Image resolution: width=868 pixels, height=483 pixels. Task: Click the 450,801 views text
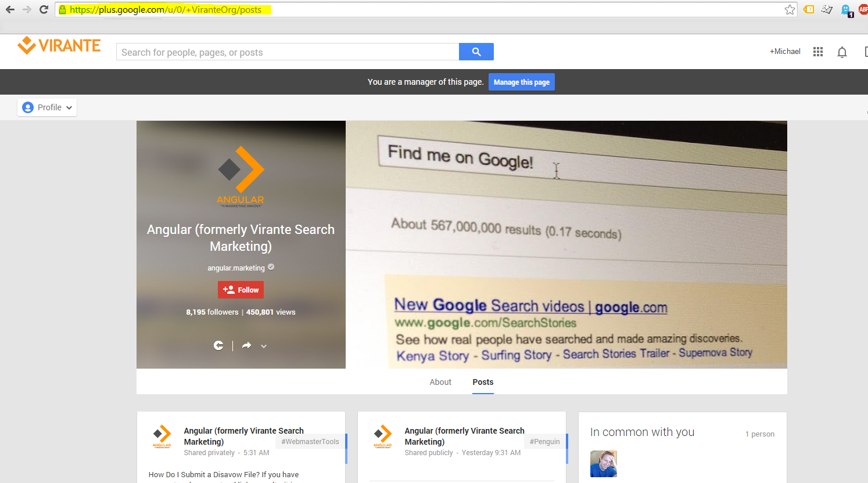click(271, 312)
